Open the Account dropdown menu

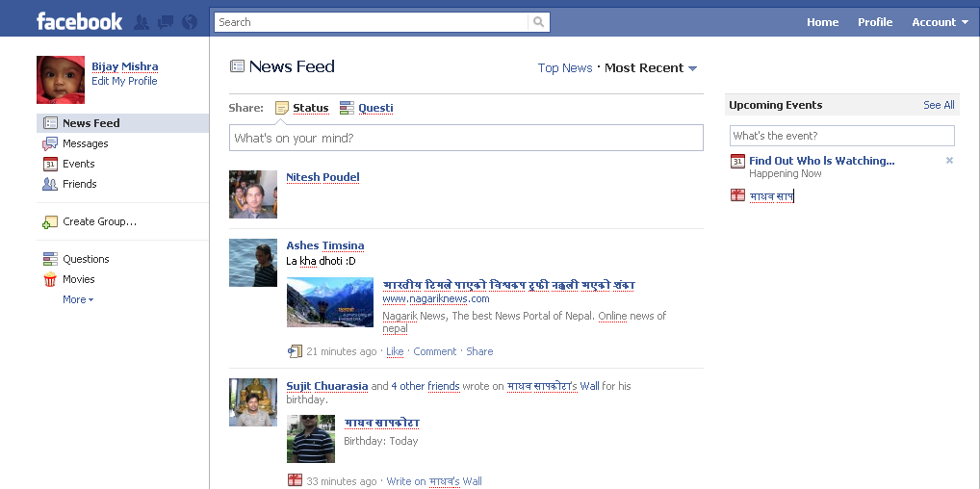(940, 22)
